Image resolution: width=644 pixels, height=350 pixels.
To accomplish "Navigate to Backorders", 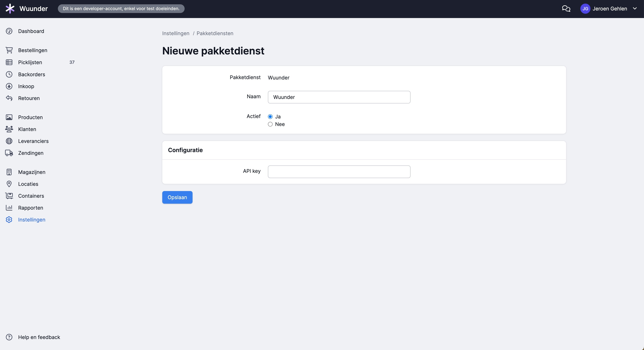I will [32, 74].
